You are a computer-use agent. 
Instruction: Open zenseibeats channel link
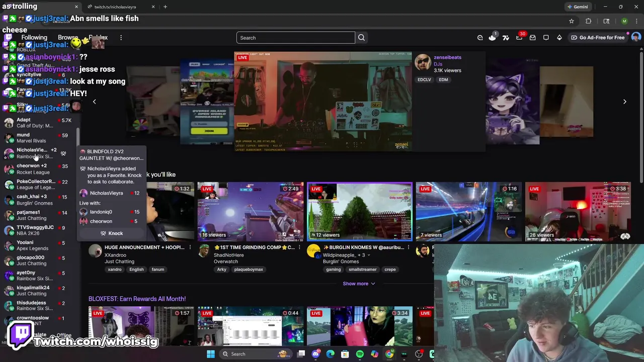(x=447, y=57)
